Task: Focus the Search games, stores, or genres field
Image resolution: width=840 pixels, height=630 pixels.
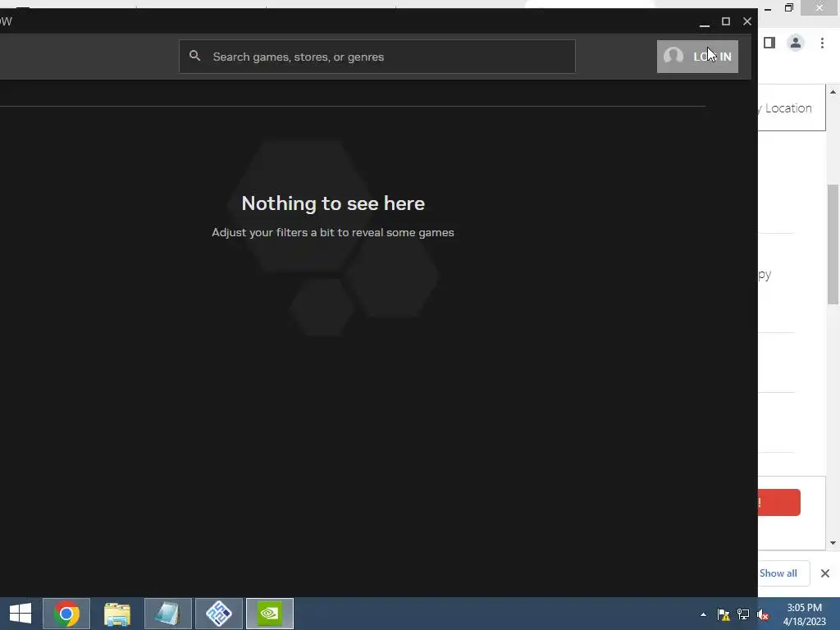Action: click(x=377, y=57)
